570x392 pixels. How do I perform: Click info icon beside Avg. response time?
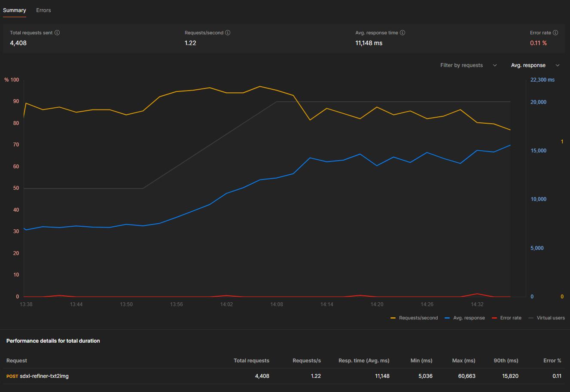pos(402,33)
